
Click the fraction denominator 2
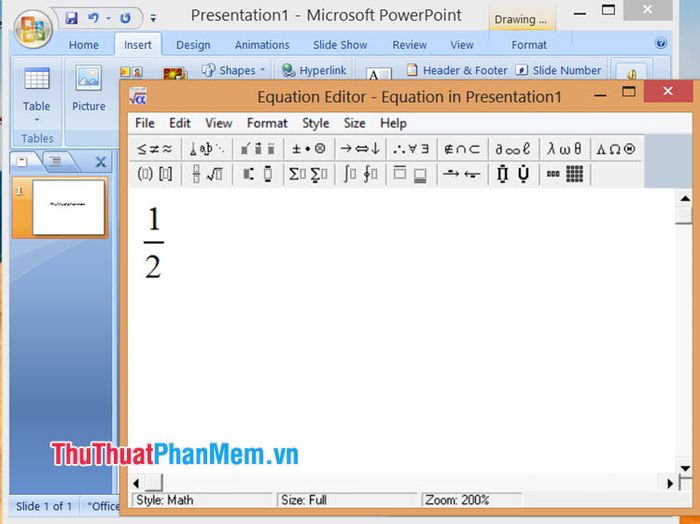153,267
